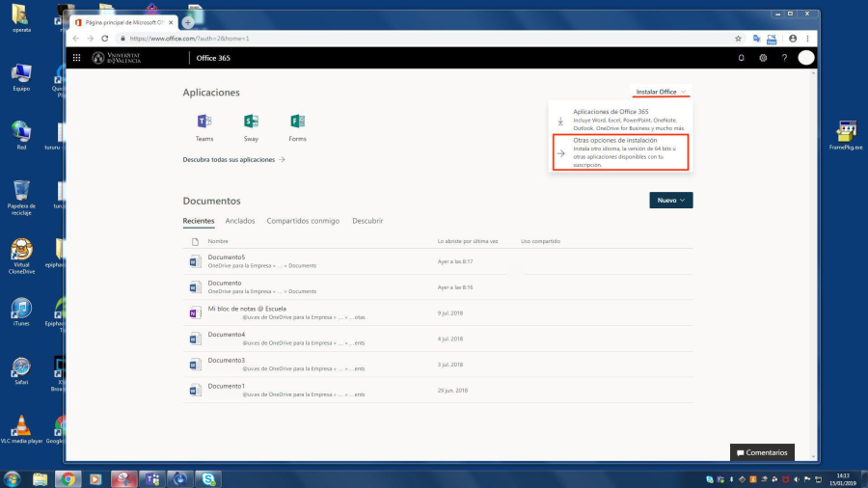This screenshot has width=868, height=488.
Task: Switch to Compartidos conmigo tab
Action: 303,221
